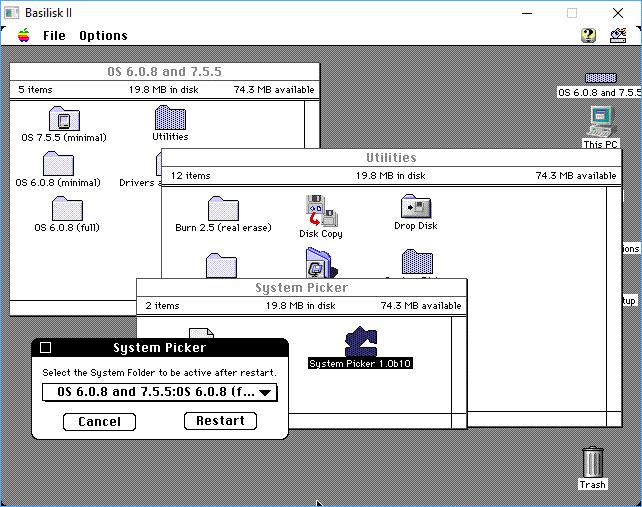642x507 pixels.
Task: Click the System Picker folder window title bar
Action: pos(301,287)
